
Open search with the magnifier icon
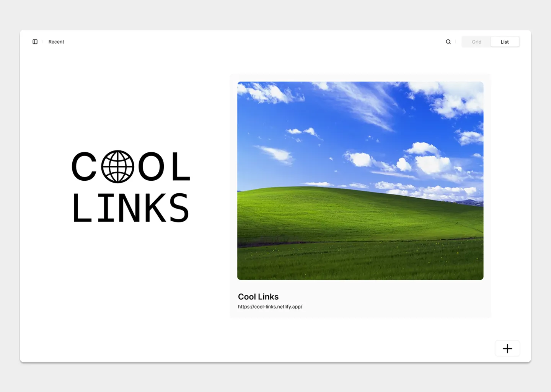coord(448,42)
